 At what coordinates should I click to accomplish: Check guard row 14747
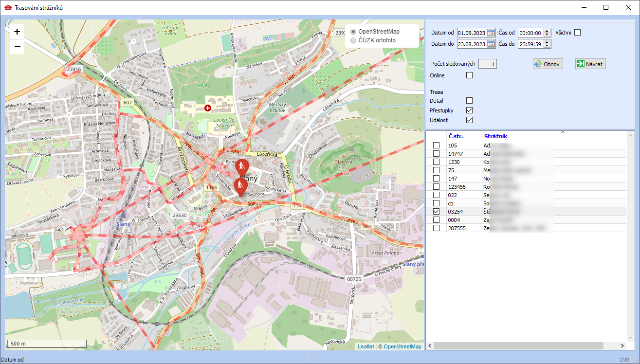coord(437,154)
